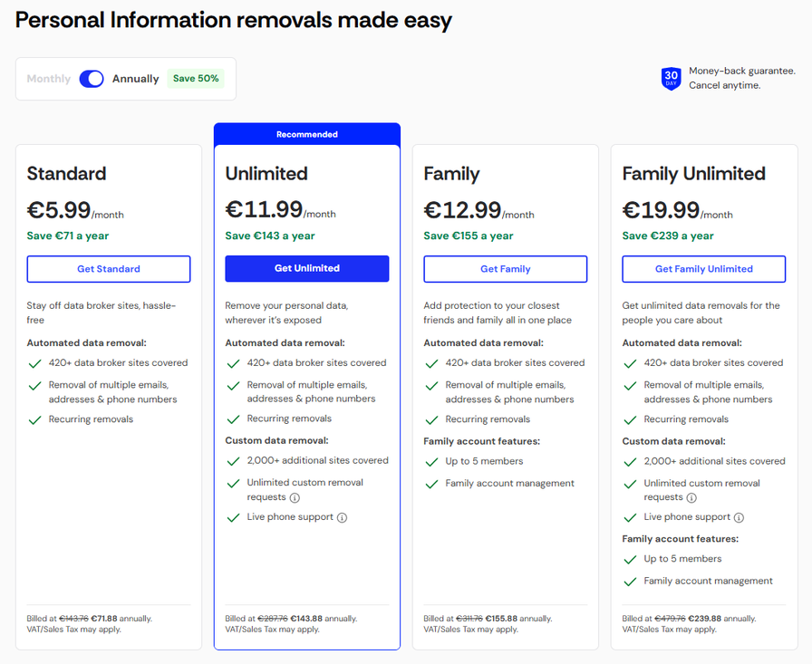
Task: Choose the Get Family Unlimited button
Action: click(703, 269)
